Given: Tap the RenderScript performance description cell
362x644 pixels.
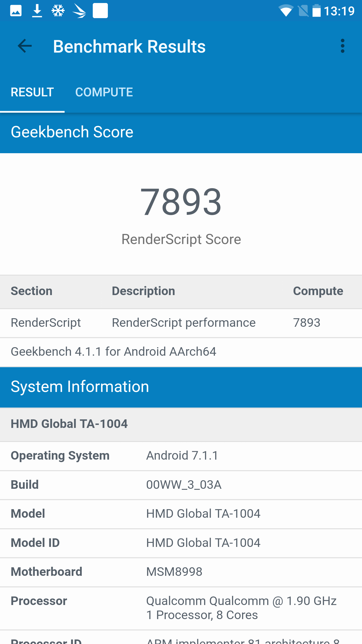Looking at the screenshot, I should 184,323.
